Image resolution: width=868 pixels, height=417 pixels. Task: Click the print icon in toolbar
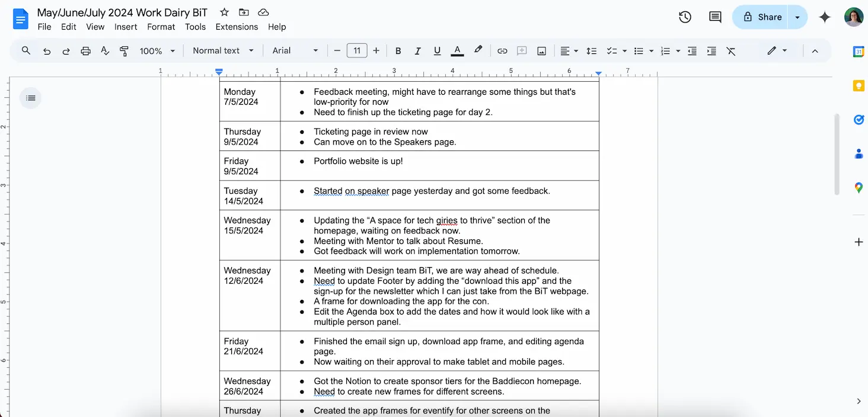point(85,51)
